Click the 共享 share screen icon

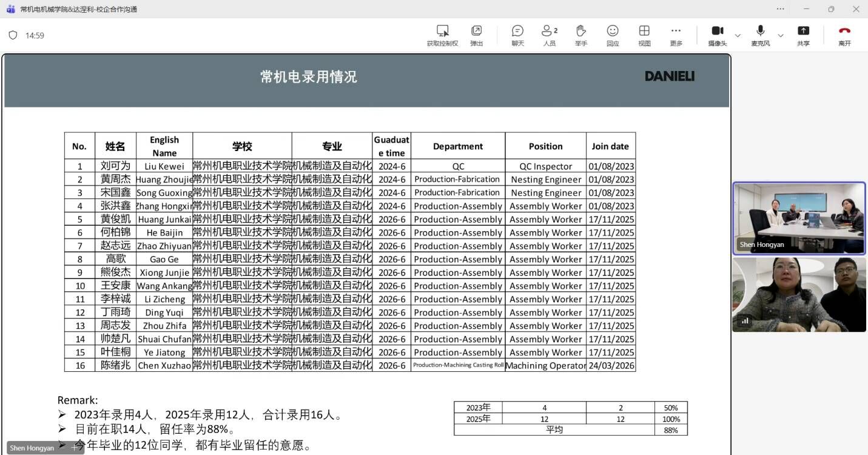803,31
